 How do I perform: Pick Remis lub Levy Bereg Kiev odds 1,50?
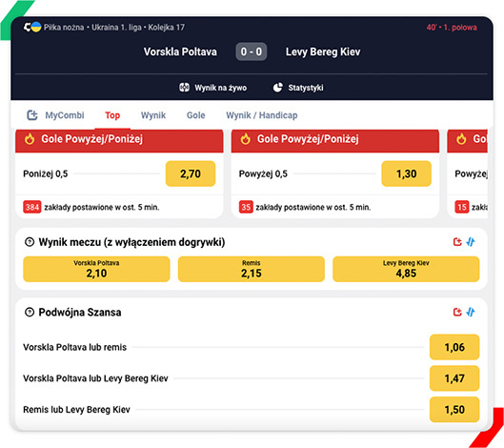(x=454, y=410)
